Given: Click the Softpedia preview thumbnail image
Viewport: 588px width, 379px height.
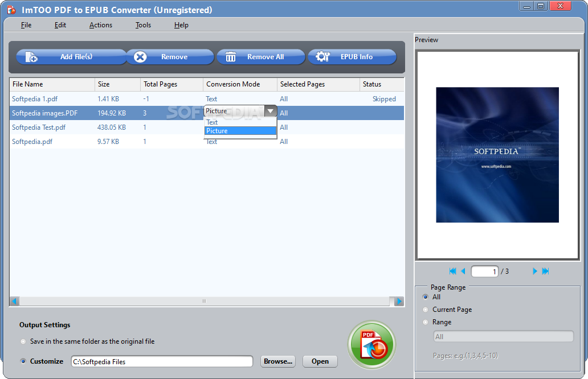Looking at the screenshot, I should (x=497, y=155).
